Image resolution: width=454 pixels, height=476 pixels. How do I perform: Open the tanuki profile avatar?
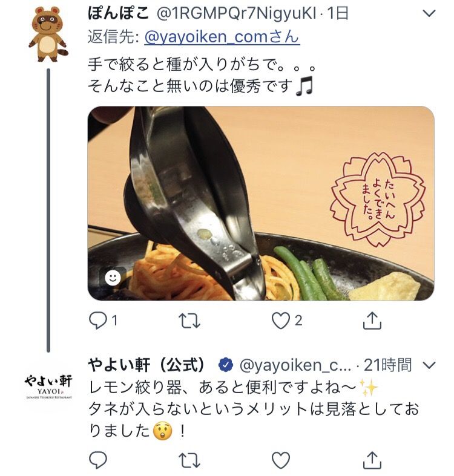[48, 34]
